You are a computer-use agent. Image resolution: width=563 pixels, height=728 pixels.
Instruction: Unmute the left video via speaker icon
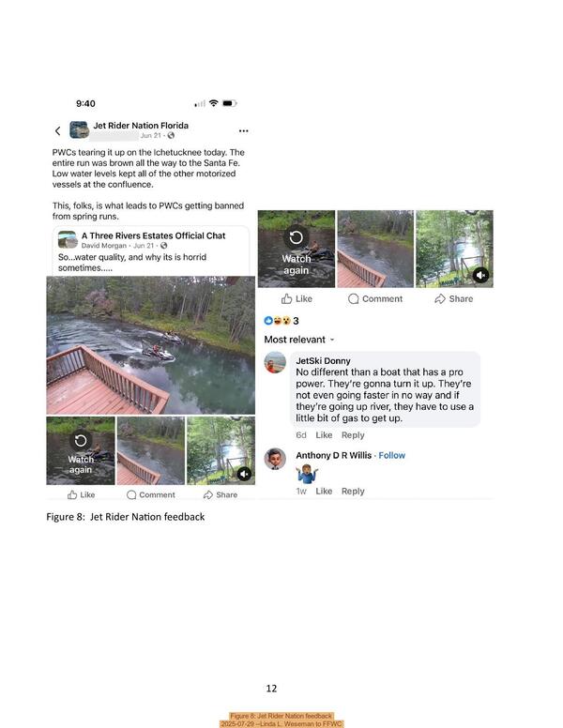(x=244, y=474)
